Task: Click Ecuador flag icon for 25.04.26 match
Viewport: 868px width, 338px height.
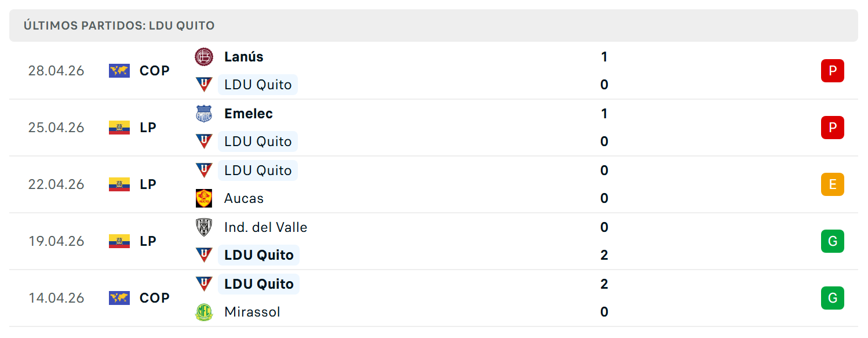Action: [x=119, y=128]
